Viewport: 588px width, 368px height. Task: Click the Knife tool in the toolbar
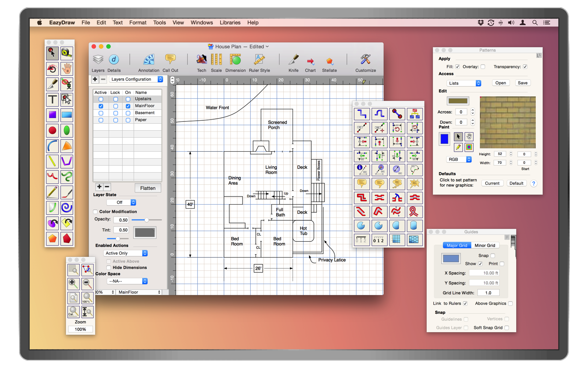(x=293, y=60)
